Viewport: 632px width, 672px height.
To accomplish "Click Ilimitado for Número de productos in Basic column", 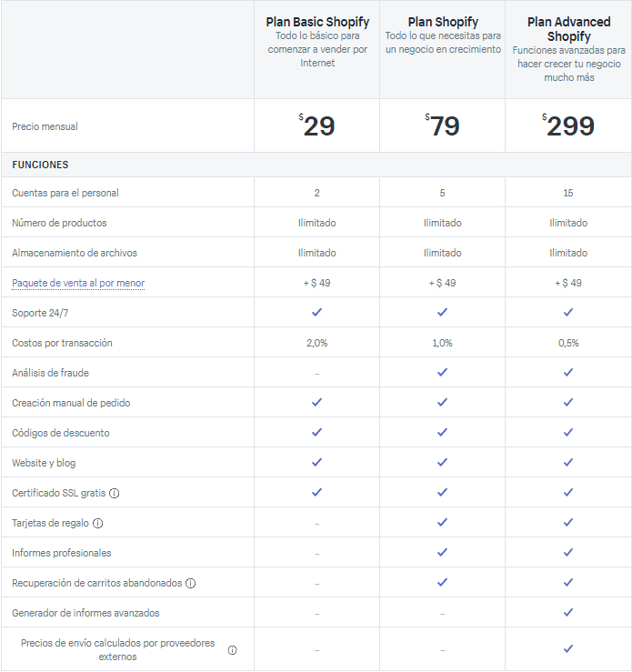I will pos(316,223).
